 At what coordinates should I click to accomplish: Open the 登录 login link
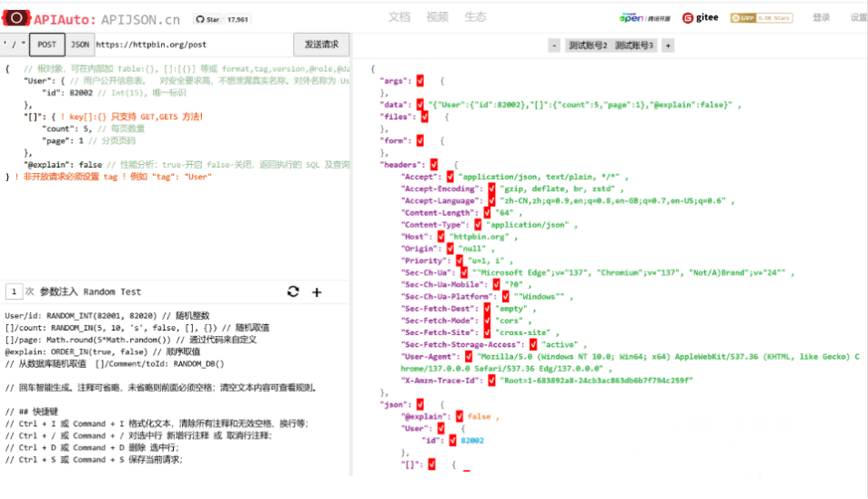click(821, 17)
